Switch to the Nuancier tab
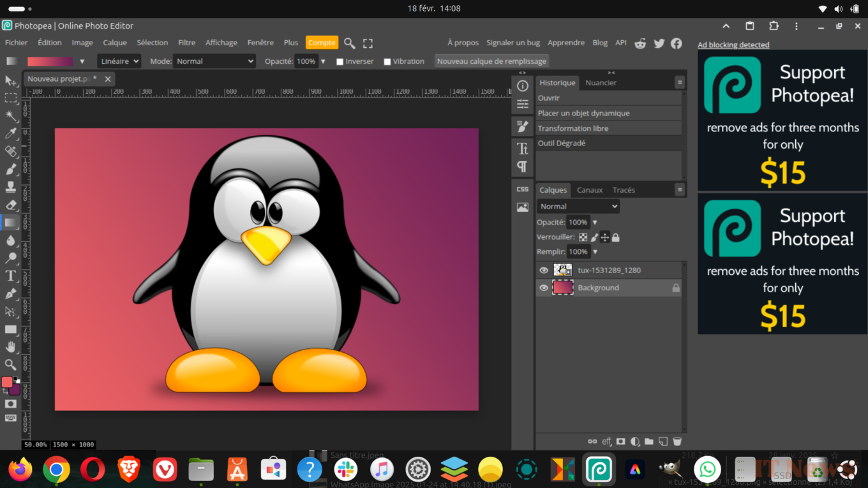 [x=601, y=83]
